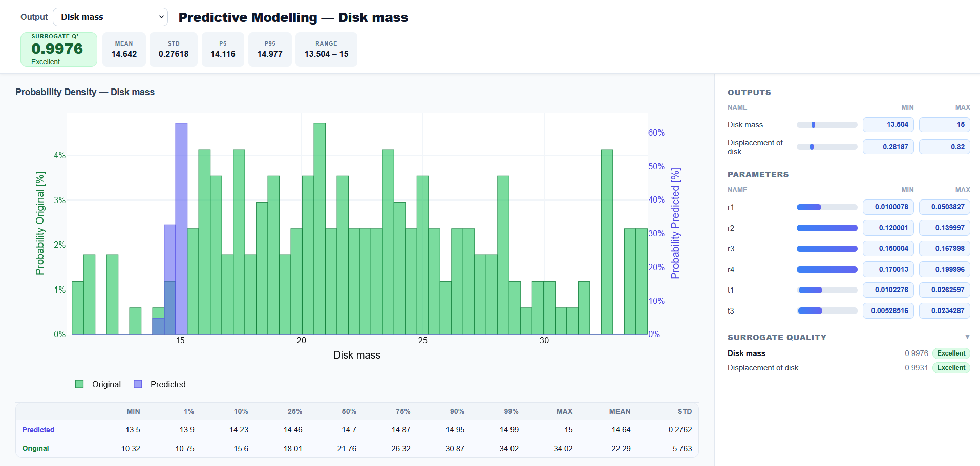Viewport: 980px width, 466px height.
Task: Click the Predicted row header in table
Action: click(38, 430)
